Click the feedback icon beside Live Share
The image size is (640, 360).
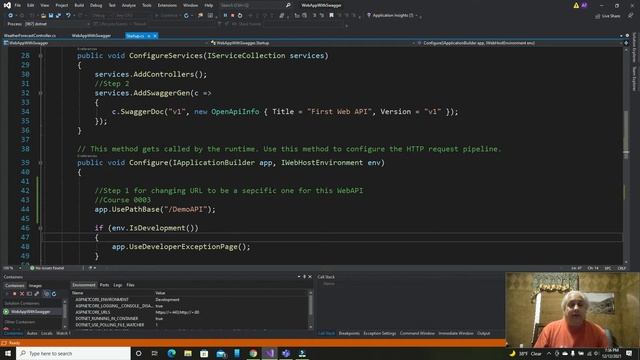click(x=631, y=16)
